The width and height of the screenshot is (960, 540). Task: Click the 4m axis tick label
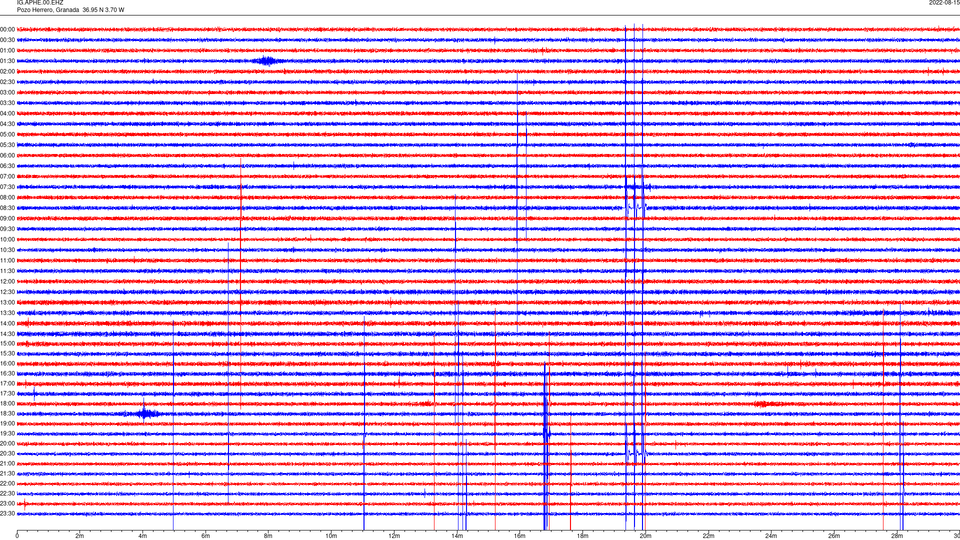[143, 536]
